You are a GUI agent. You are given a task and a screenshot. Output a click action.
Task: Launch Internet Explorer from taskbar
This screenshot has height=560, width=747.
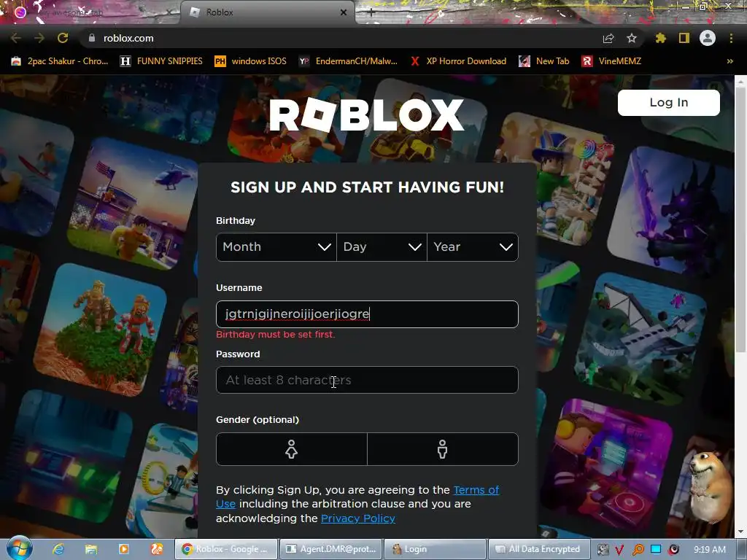(x=58, y=549)
